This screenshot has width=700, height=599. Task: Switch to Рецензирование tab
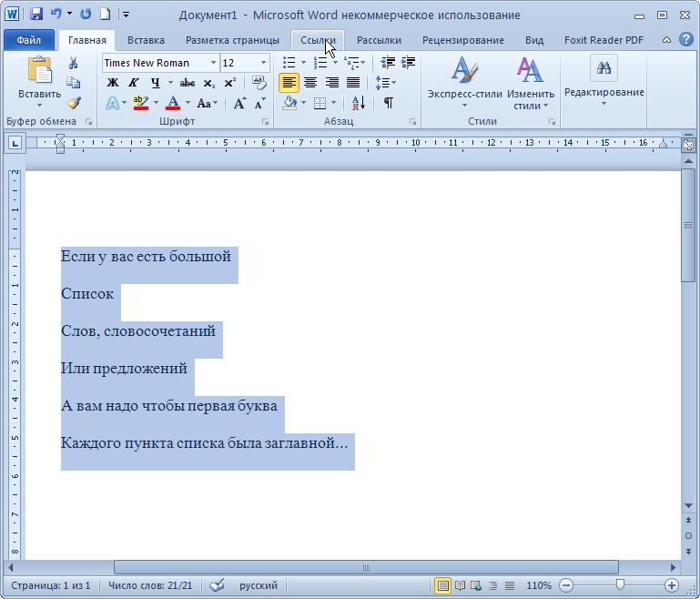pyautogui.click(x=463, y=40)
